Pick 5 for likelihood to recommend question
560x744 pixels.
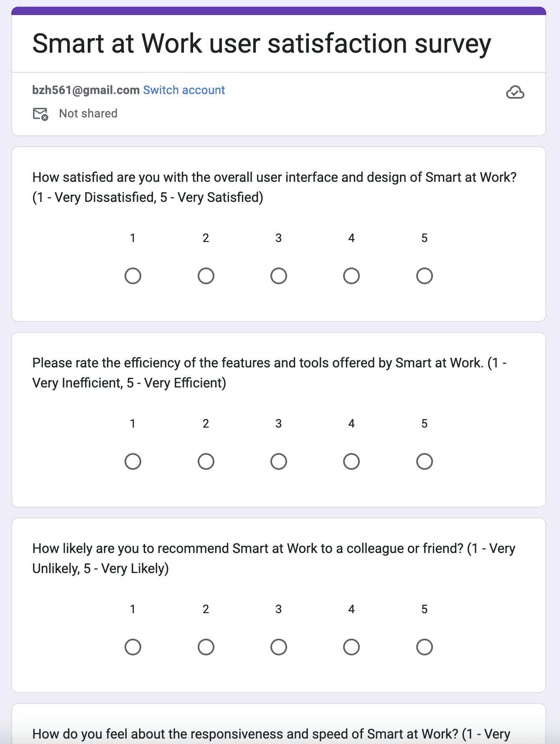pyautogui.click(x=425, y=647)
